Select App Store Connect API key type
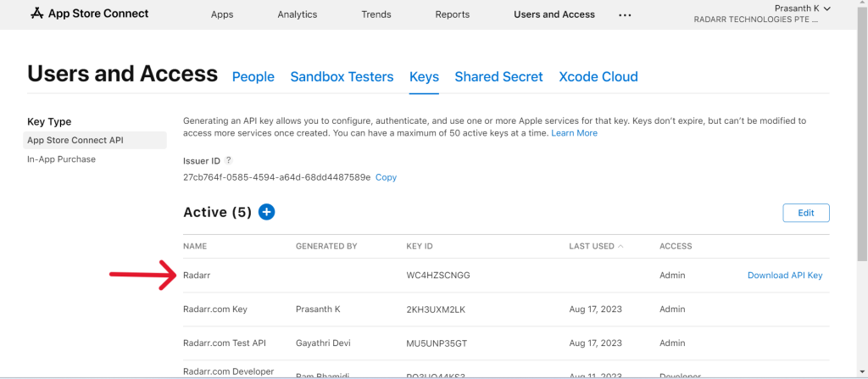 [95, 140]
